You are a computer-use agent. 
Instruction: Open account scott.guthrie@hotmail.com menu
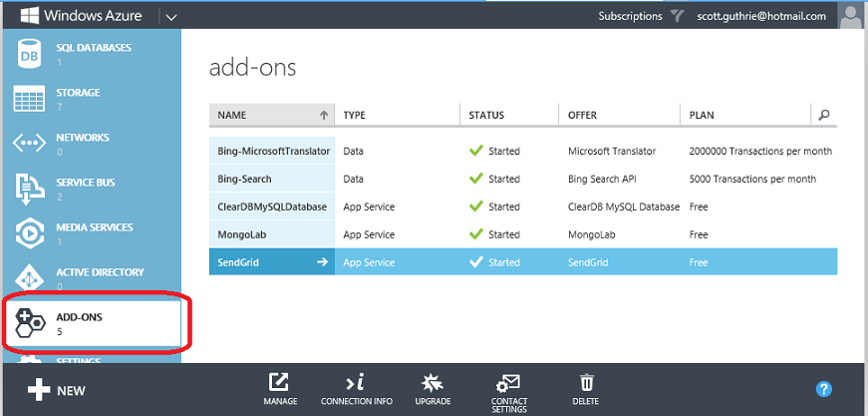[x=761, y=16]
